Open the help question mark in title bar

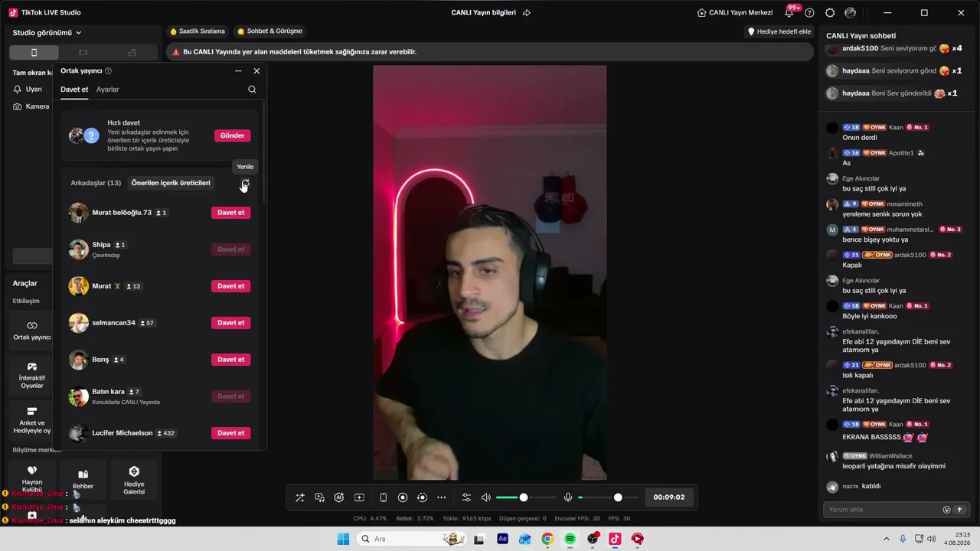(809, 13)
